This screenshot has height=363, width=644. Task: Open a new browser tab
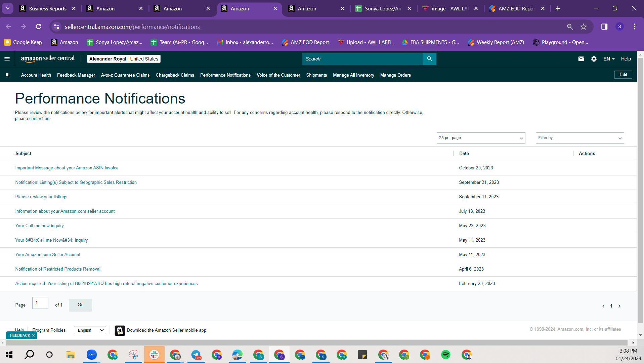558,8
